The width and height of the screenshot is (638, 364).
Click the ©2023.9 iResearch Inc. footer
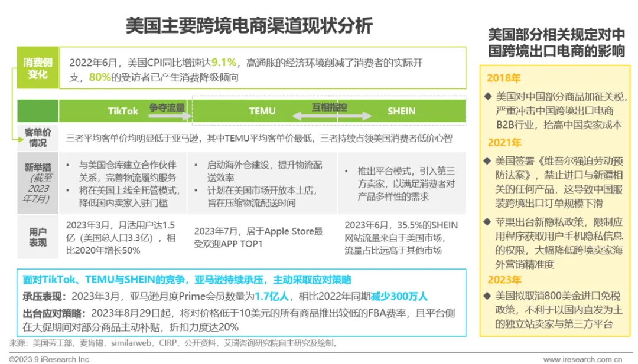(50, 359)
